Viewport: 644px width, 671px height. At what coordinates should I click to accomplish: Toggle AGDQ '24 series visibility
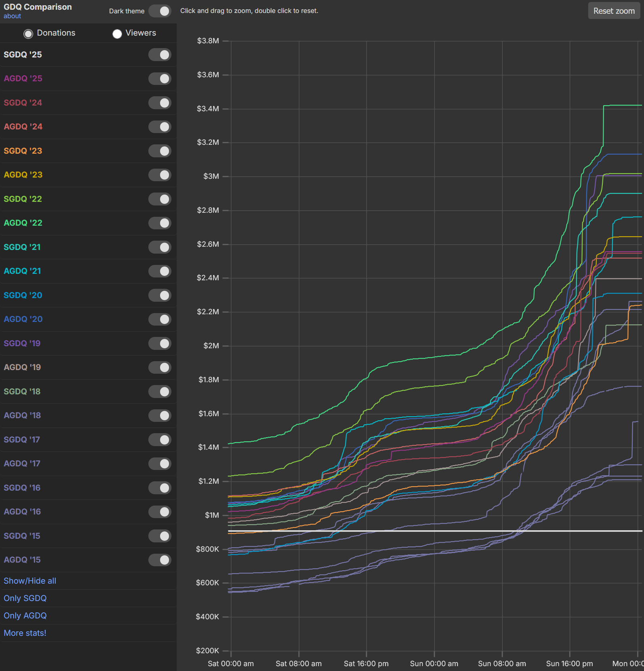(160, 127)
